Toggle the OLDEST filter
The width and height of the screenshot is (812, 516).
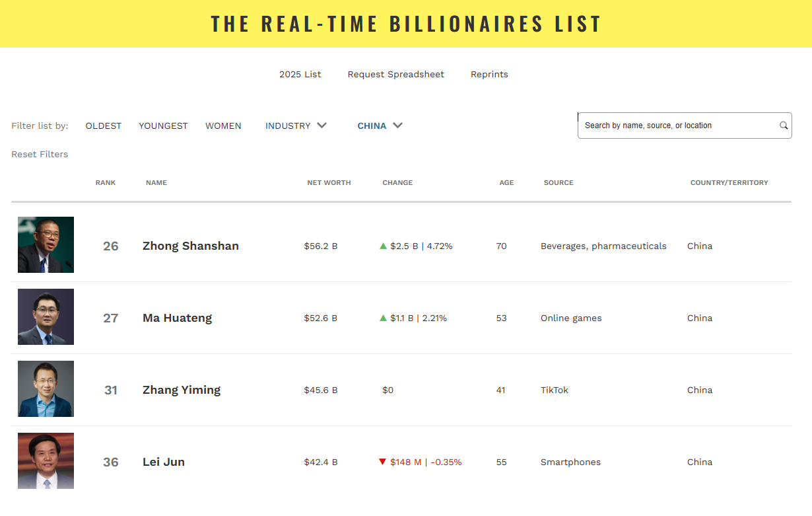pos(104,126)
